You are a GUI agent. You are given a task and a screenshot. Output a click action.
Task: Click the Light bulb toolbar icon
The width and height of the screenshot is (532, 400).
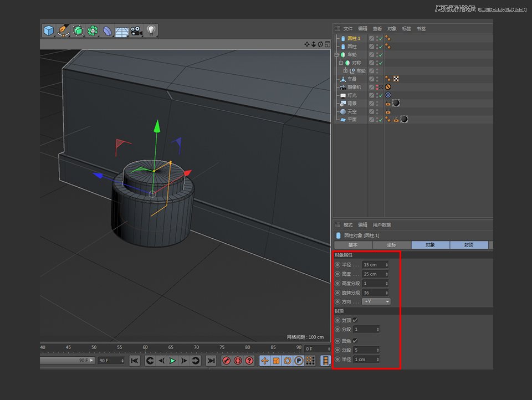pyautogui.click(x=151, y=31)
